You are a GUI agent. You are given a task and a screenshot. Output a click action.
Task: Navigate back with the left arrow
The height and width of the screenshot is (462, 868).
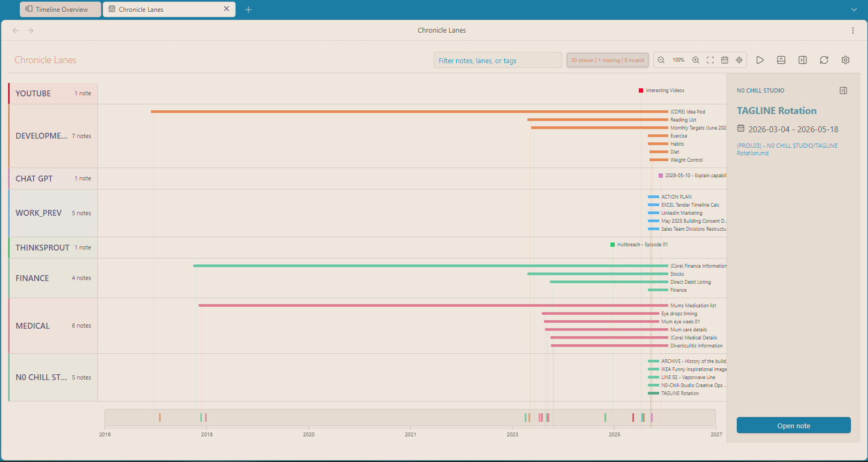tap(16, 31)
